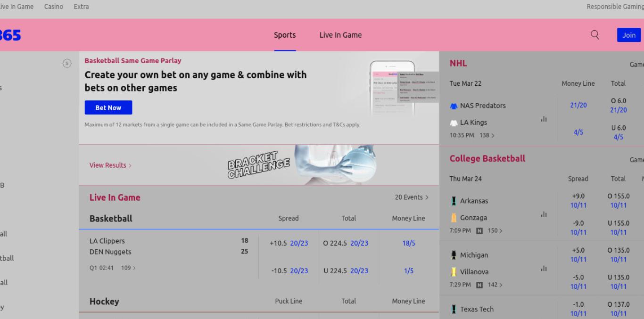Click the LA Clippers team name
Screen dimensions: 644x319
tap(107, 241)
